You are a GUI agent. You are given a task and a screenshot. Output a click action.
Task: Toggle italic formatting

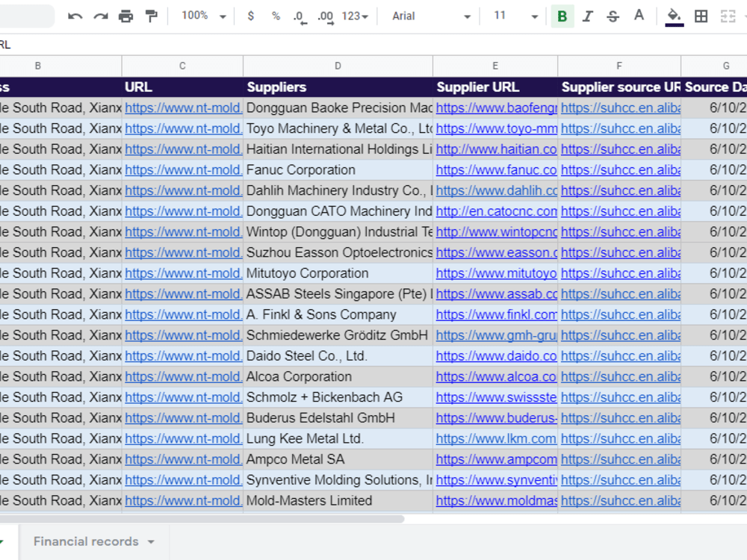(588, 16)
